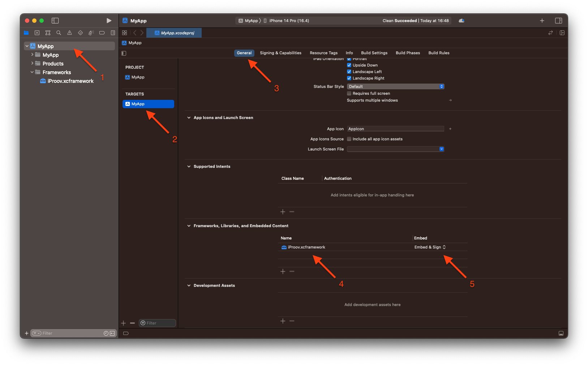The width and height of the screenshot is (588, 365).
Task: Open the Breakpoint navigator
Action: [102, 33]
